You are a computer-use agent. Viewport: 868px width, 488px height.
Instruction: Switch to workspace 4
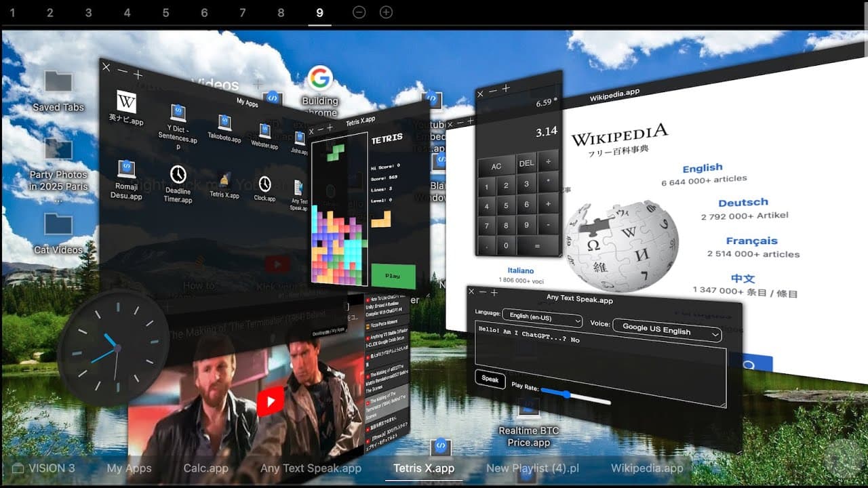(x=127, y=12)
